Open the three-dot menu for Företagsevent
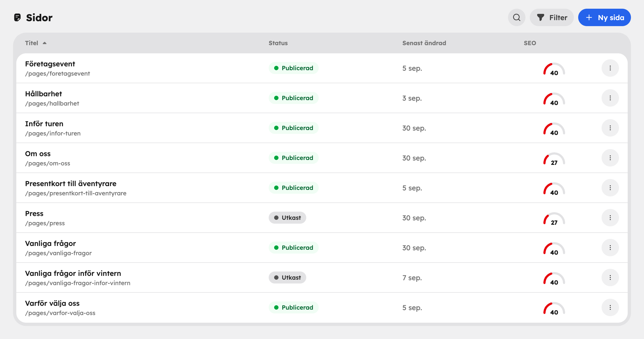The image size is (644, 339). coord(610,68)
